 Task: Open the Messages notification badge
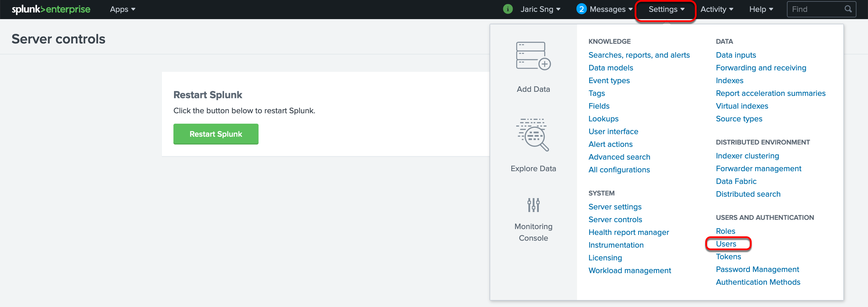[x=581, y=9]
